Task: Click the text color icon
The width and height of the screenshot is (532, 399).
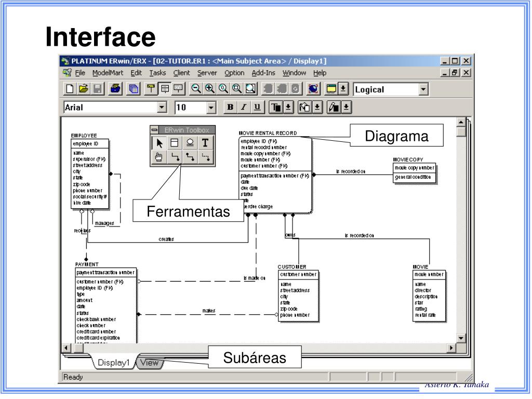Action: tap(275, 107)
